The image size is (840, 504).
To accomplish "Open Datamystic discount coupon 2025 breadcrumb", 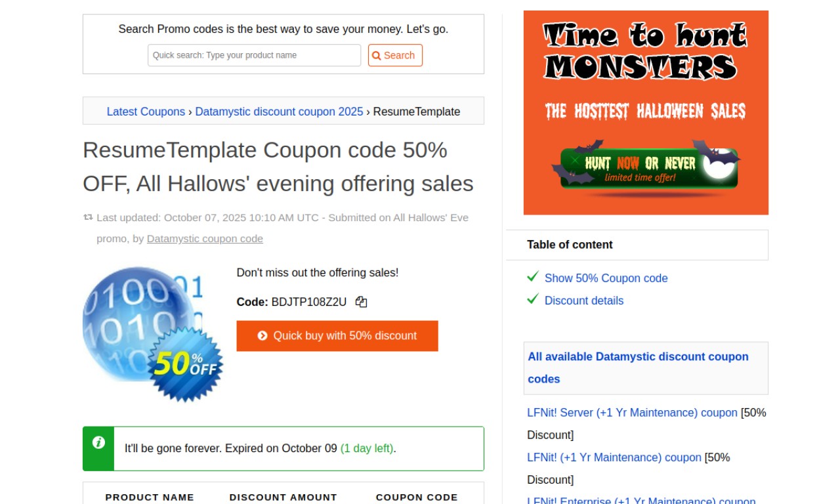I will [279, 112].
